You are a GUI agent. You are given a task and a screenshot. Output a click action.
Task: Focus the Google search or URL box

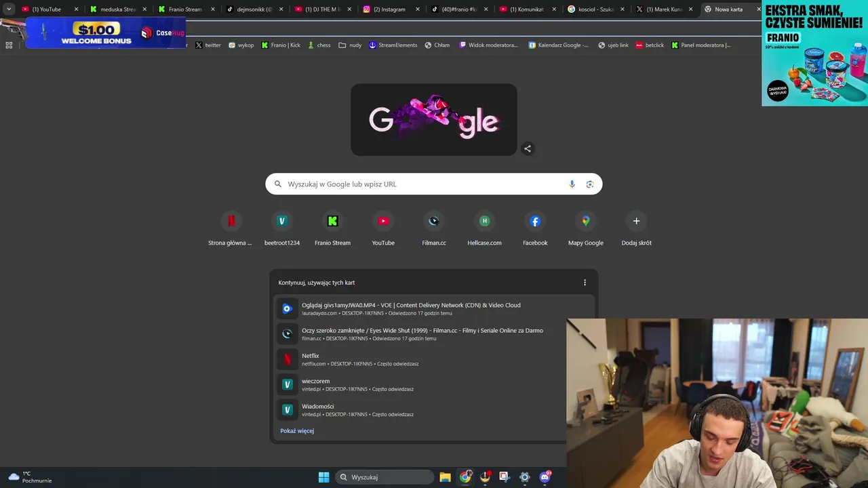point(434,184)
